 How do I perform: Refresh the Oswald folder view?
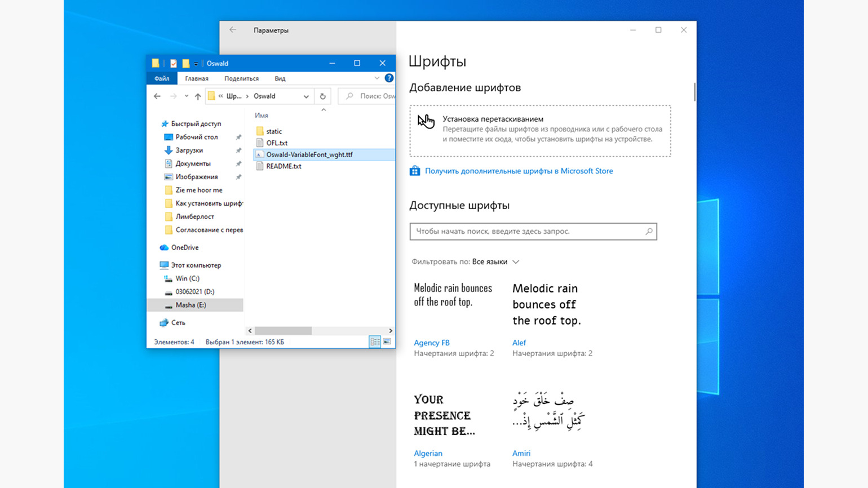[x=323, y=96]
